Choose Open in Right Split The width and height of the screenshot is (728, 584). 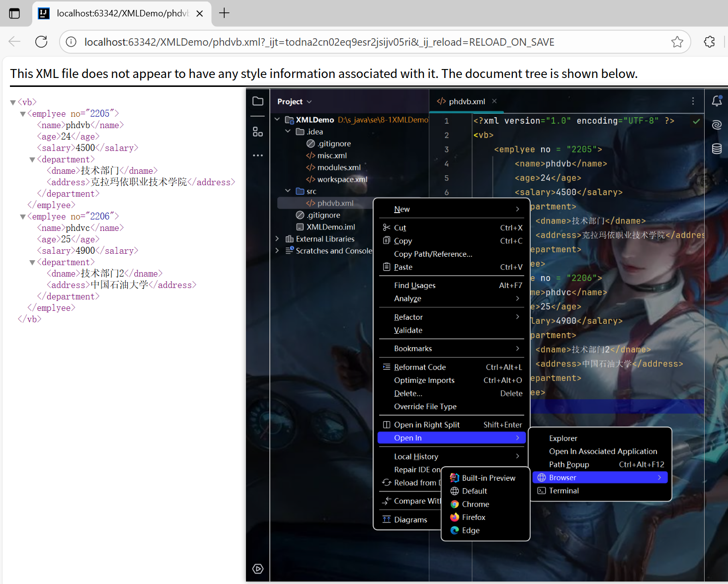(451, 425)
